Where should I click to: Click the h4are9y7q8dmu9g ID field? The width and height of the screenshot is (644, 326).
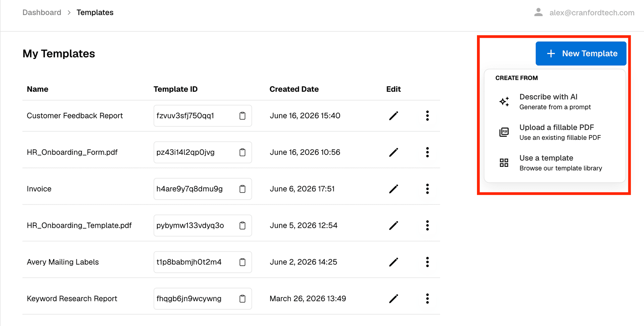(203, 189)
